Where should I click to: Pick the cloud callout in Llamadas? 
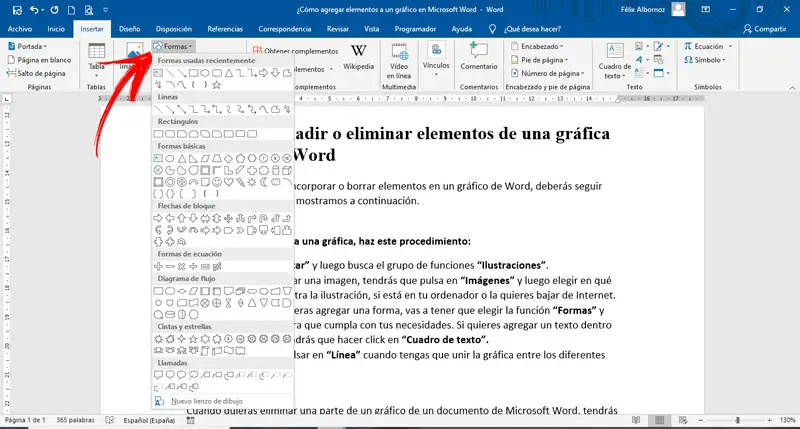click(x=193, y=375)
